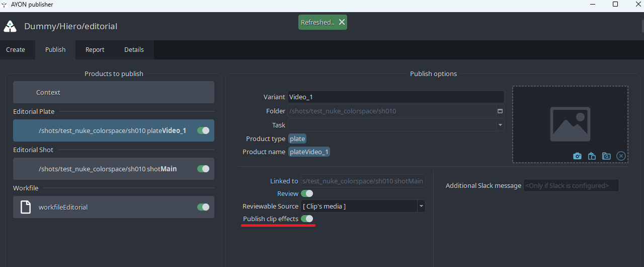The image size is (644, 267).
Task: Toggle Publish clip effects
Action: 307,219
